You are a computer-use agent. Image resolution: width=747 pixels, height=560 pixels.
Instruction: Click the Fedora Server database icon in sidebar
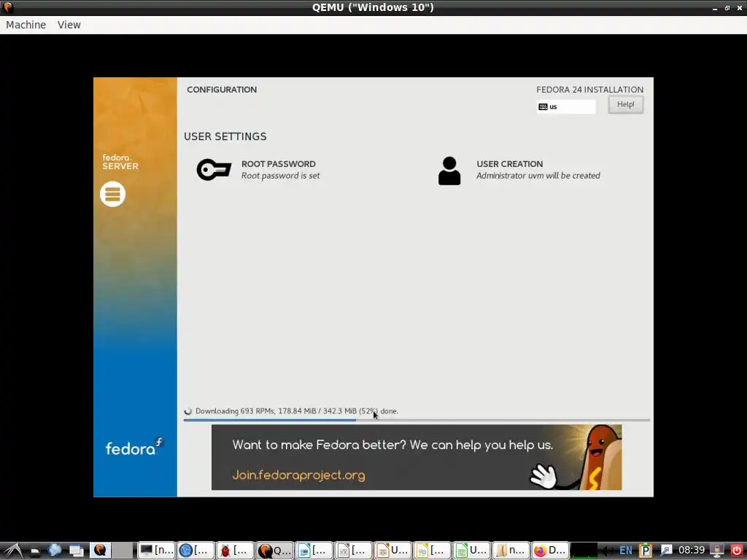point(113,194)
